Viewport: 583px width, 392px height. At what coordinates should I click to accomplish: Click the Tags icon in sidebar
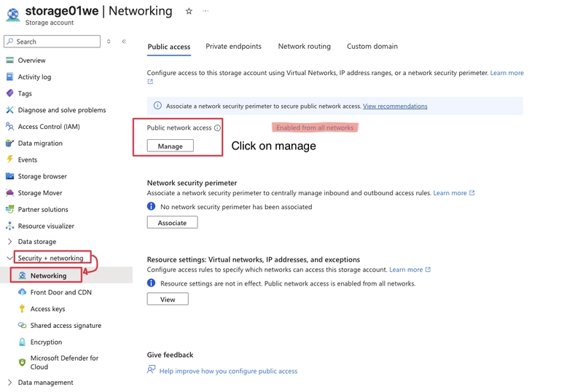click(x=10, y=93)
